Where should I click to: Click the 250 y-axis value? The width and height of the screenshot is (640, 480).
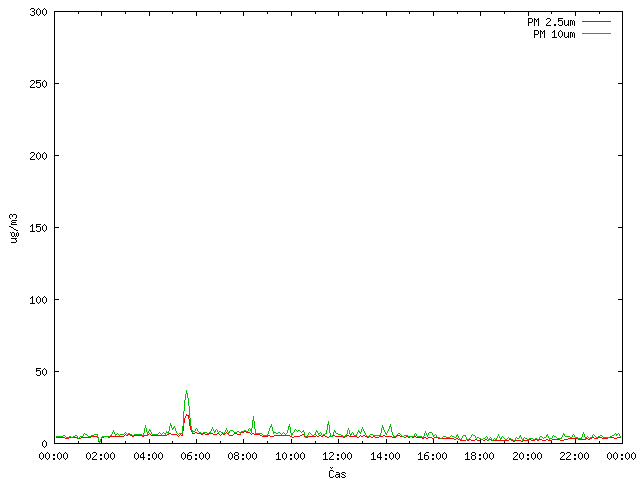pos(38,84)
